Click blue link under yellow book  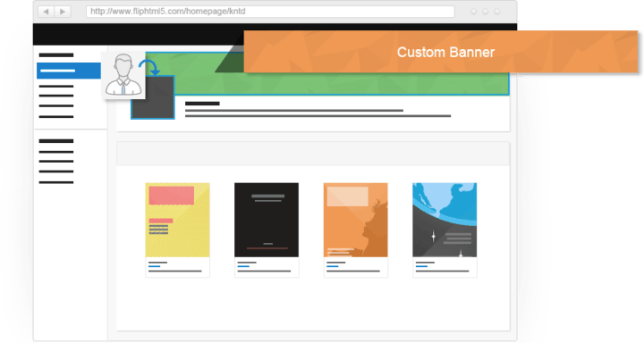pos(155,266)
